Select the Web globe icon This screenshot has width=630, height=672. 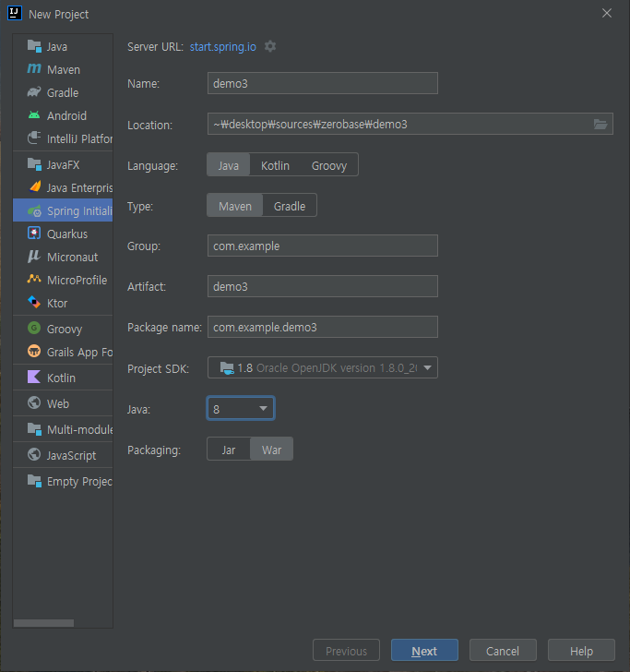(34, 402)
